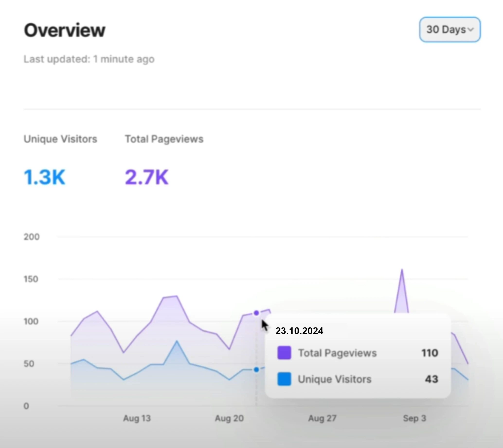Click the purple Total Pageviews tooltip swatch
This screenshot has height=448, width=503.
pyautogui.click(x=284, y=353)
